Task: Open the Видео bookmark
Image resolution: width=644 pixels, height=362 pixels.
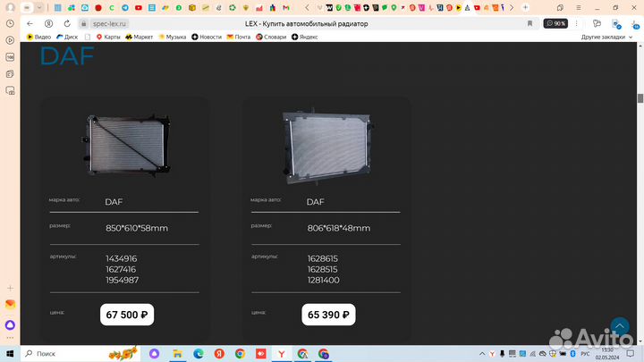Action: click(x=39, y=37)
